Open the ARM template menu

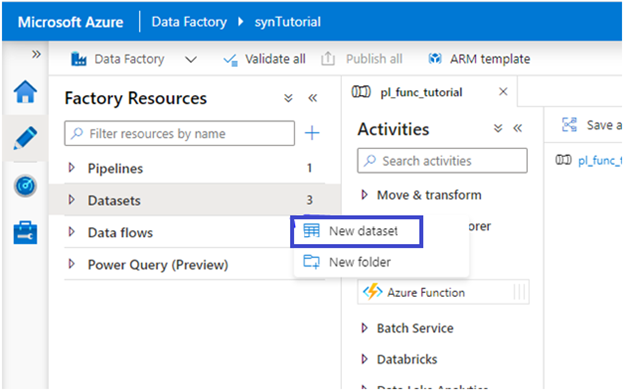coord(479,59)
